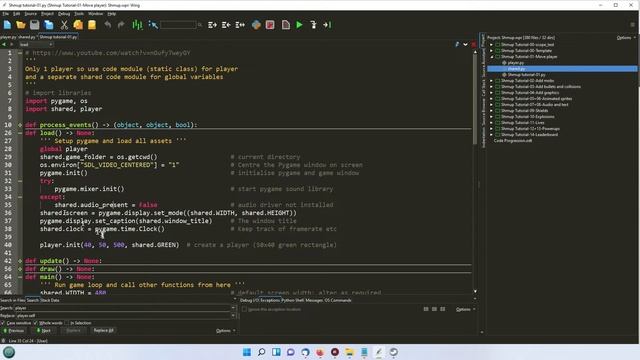
Task: Open Windows taskbar search
Action: tap(261, 352)
